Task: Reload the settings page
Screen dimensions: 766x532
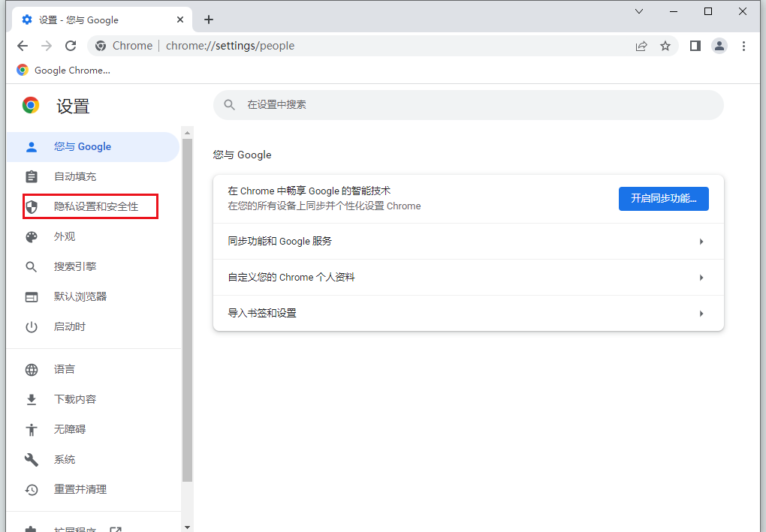Action: tap(71, 46)
